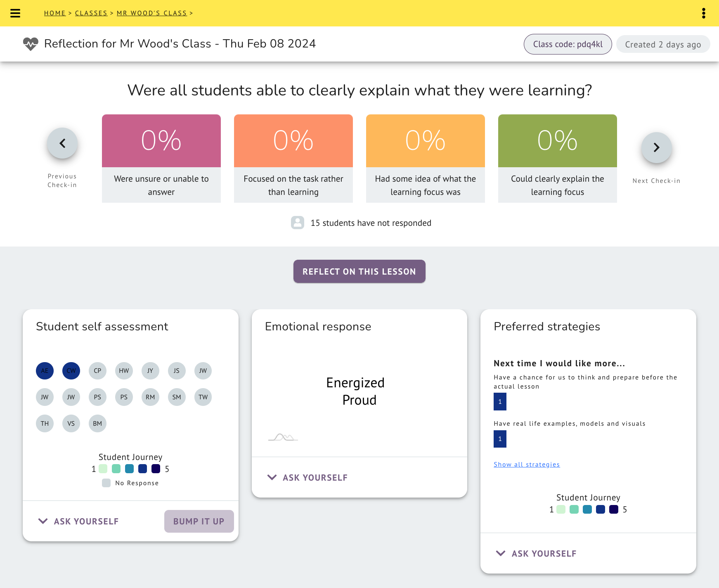
Task: Select student avatar AE
Action: pos(45,371)
